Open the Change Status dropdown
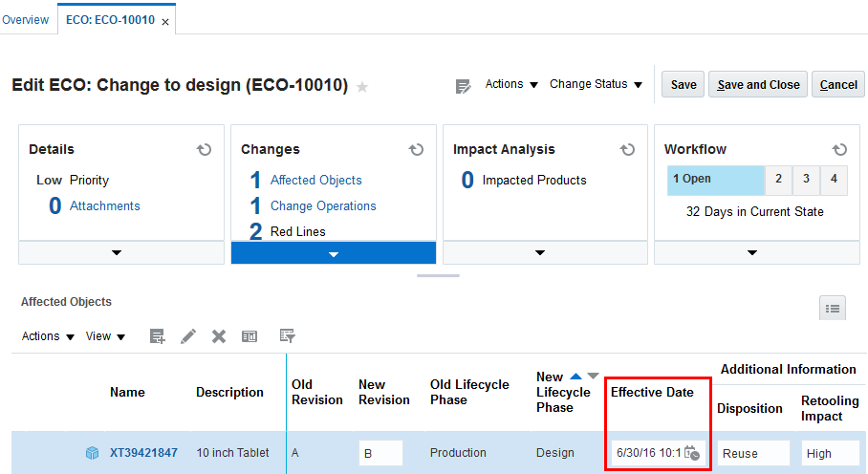Image resolution: width=868 pixels, height=474 pixels. (x=596, y=84)
